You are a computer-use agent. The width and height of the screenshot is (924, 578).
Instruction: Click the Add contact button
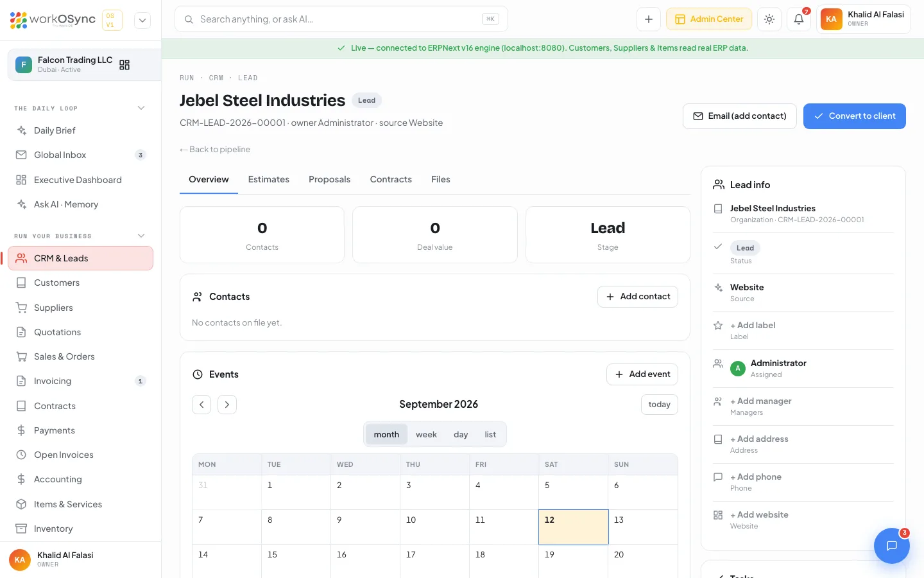click(x=638, y=297)
